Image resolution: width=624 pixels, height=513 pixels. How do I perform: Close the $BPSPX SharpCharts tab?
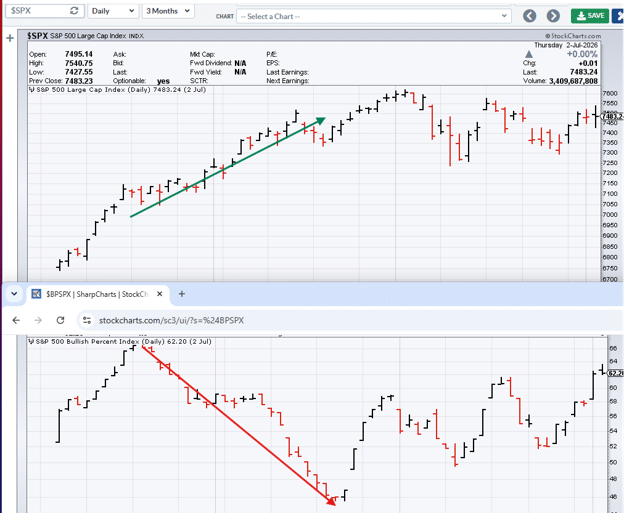pos(160,294)
